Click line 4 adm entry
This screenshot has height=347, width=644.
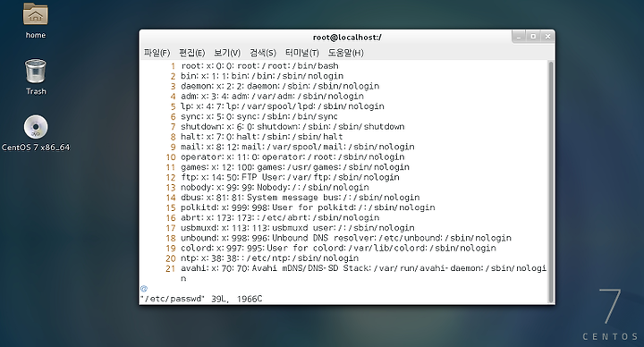point(272,96)
